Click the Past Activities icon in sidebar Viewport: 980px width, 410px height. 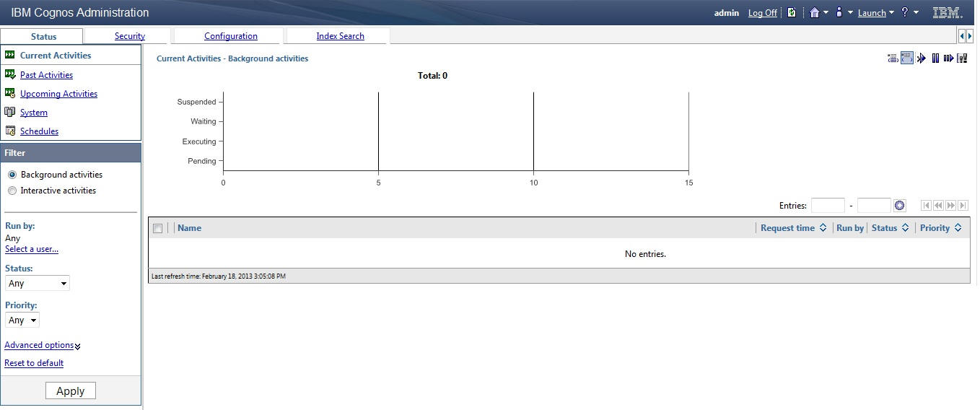[x=10, y=74]
